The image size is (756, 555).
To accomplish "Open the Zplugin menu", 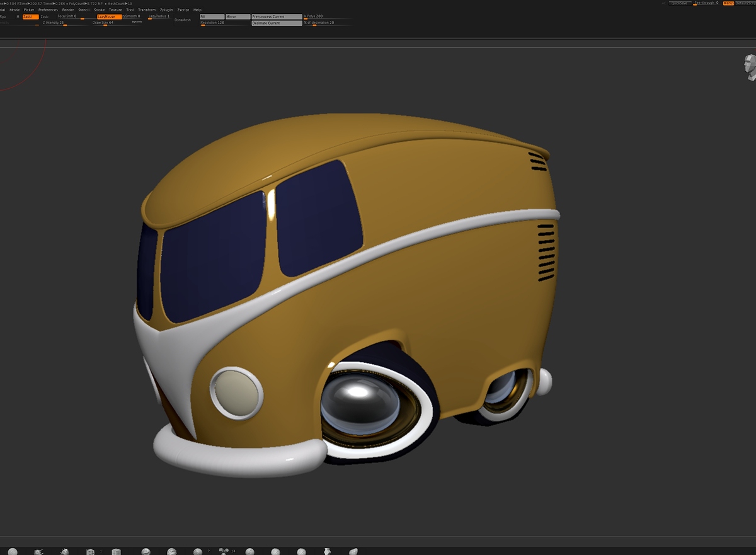I will click(x=166, y=10).
